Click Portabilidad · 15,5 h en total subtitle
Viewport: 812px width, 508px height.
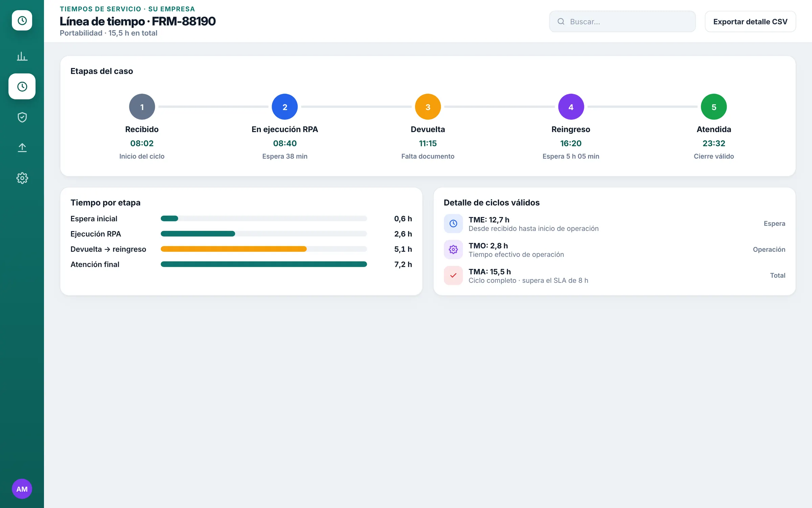109,33
